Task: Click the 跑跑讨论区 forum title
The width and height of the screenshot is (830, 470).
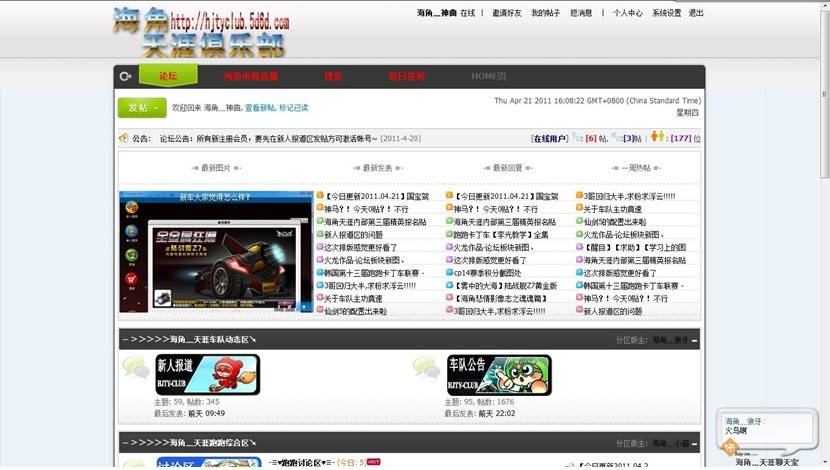Action: pos(301,463)
